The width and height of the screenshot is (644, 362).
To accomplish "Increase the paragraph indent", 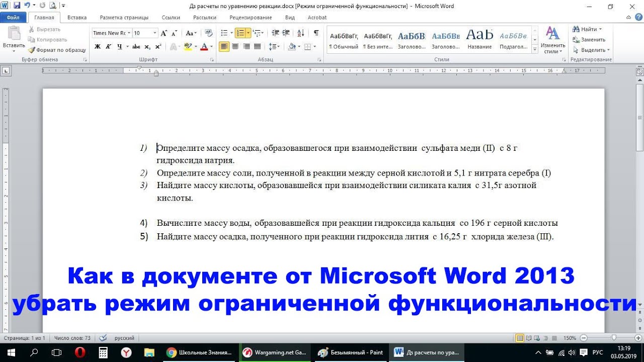I will [286, 33].
